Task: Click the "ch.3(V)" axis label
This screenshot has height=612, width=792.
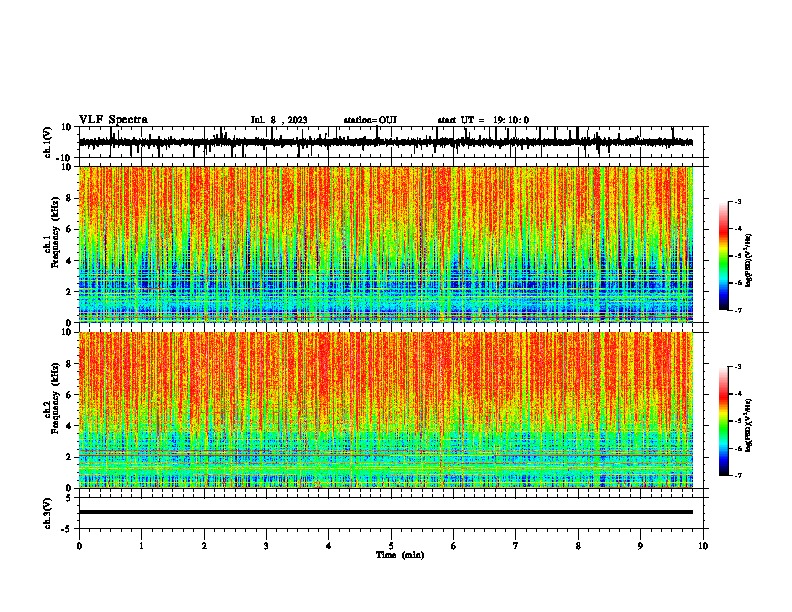Action: [48, 513]
